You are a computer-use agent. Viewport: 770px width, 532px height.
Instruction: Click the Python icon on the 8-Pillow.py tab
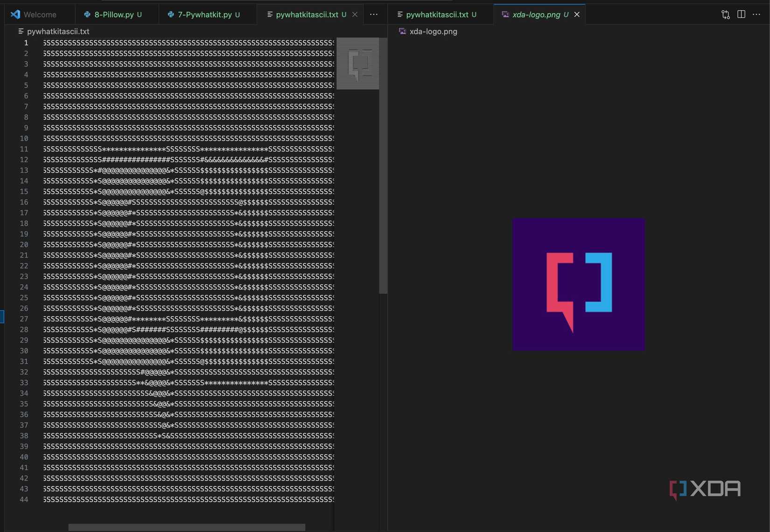tap(88, 14)
